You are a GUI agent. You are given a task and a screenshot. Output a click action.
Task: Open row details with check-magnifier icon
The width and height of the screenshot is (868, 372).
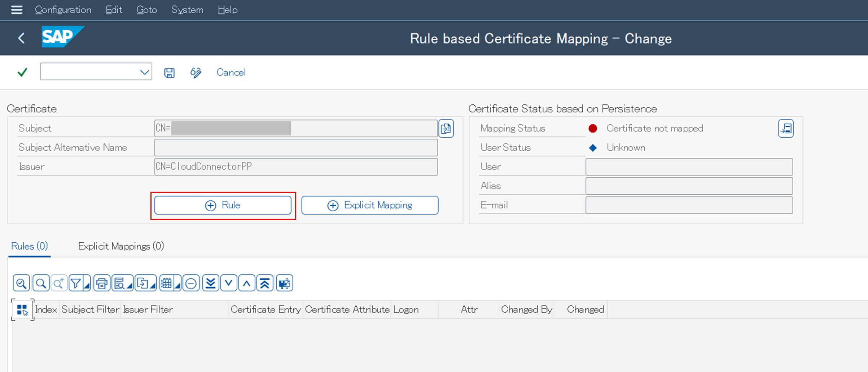[21, 283]
